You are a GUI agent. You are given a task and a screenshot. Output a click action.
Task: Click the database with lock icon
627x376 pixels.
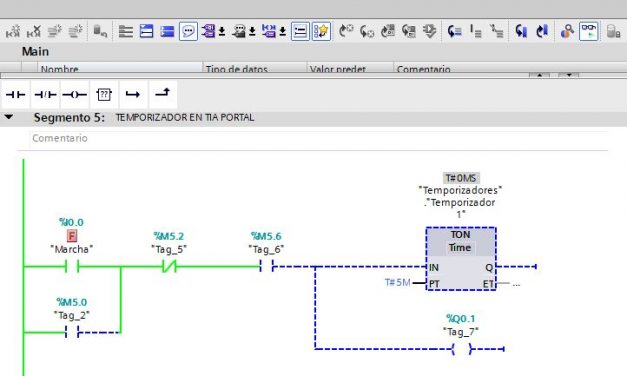coord(613,31)
